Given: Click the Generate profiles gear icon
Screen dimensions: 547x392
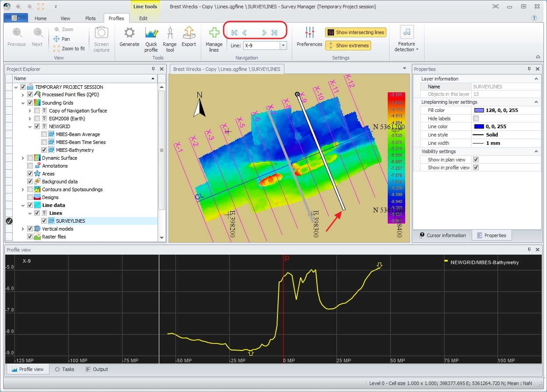Looking at the screenshot, I should point(129,33).
